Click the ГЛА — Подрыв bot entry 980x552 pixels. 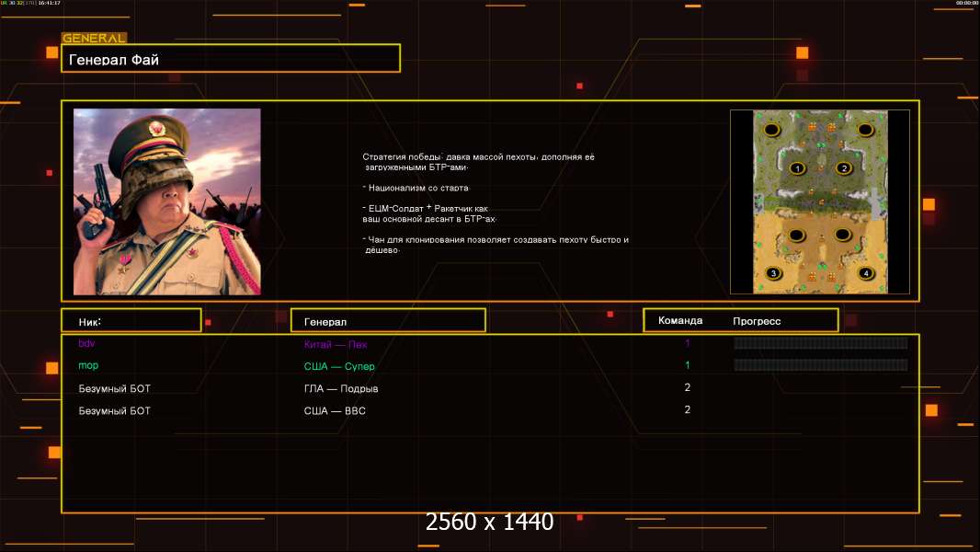point(341,388)
